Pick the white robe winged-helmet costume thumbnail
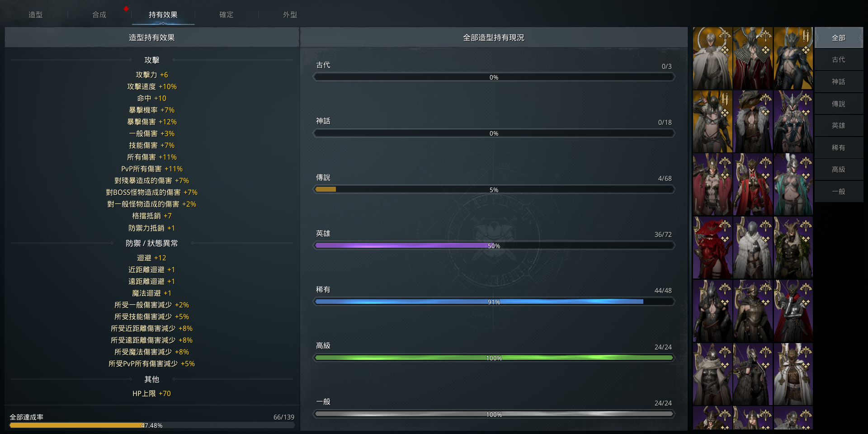868x434 pixels. coord(793,374)
